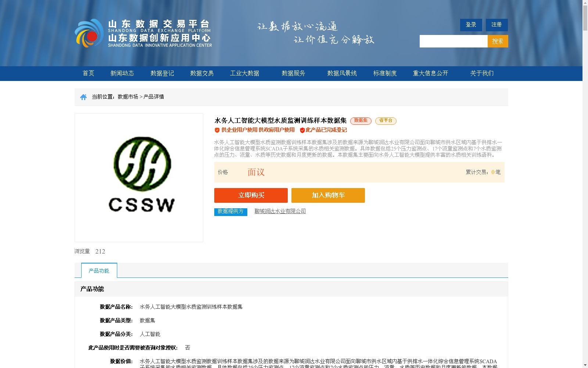Click the 立即购买 button
This screenshot has width=588, height=368.
[251, 195]
